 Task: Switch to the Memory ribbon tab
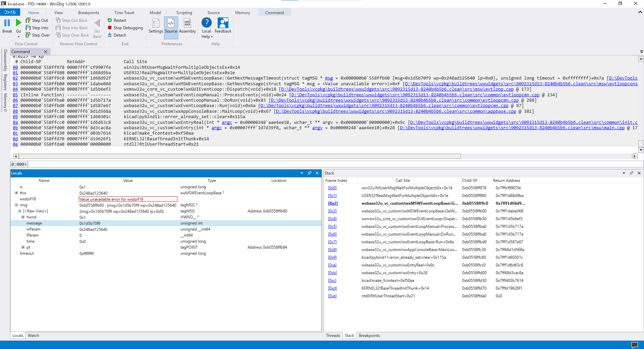243,13
